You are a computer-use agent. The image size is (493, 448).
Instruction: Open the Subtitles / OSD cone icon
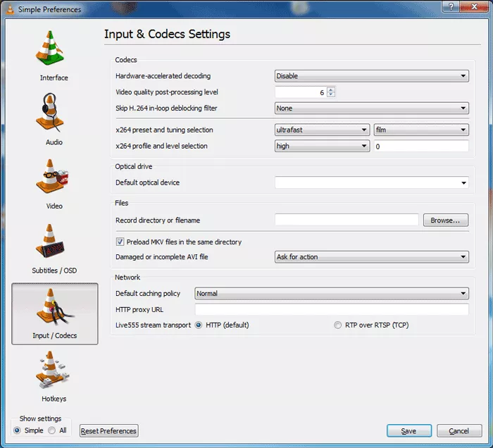click(50, 241)
